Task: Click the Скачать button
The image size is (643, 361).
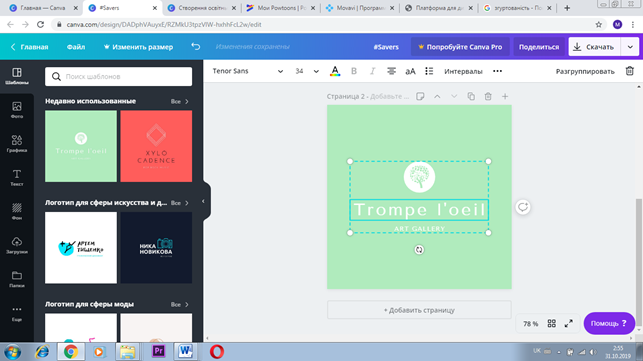Action: tap(595, 47)
